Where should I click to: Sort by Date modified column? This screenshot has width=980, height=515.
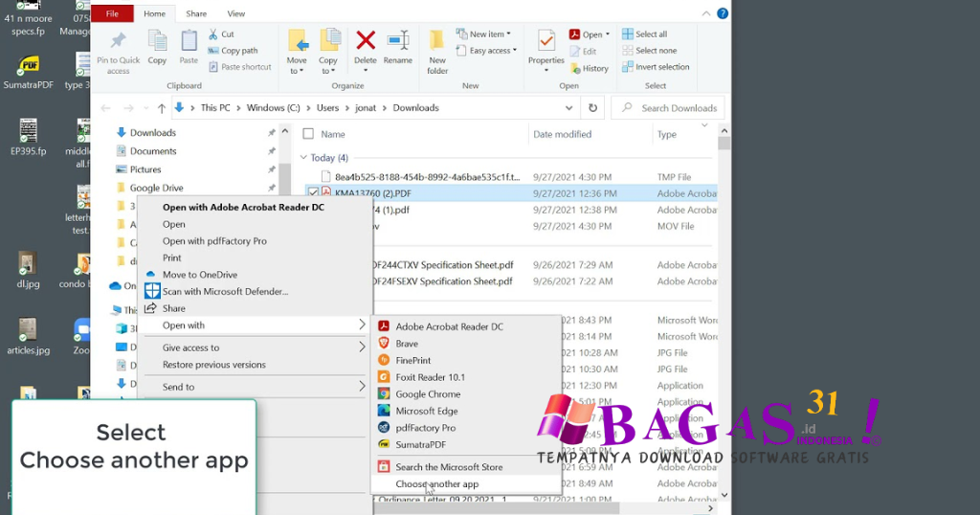562,134
